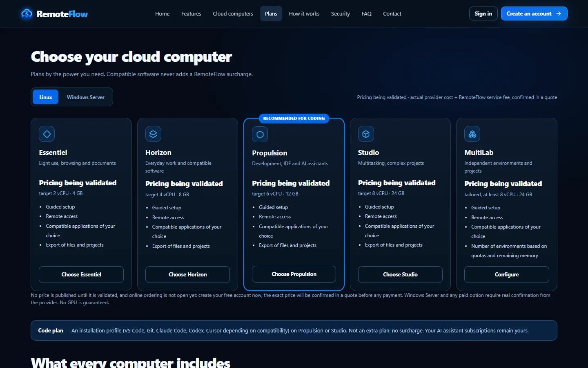The height and width of the screenshot is (368, 588).
Task: Click 'Choose your cloud computer' heading
Action: 131,56
